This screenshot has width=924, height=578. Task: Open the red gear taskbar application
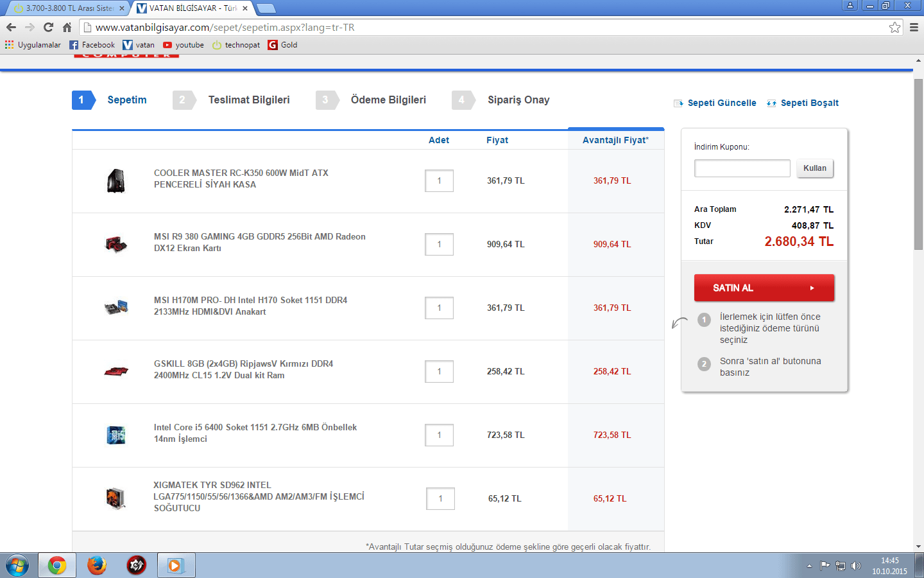pos(136,566)
